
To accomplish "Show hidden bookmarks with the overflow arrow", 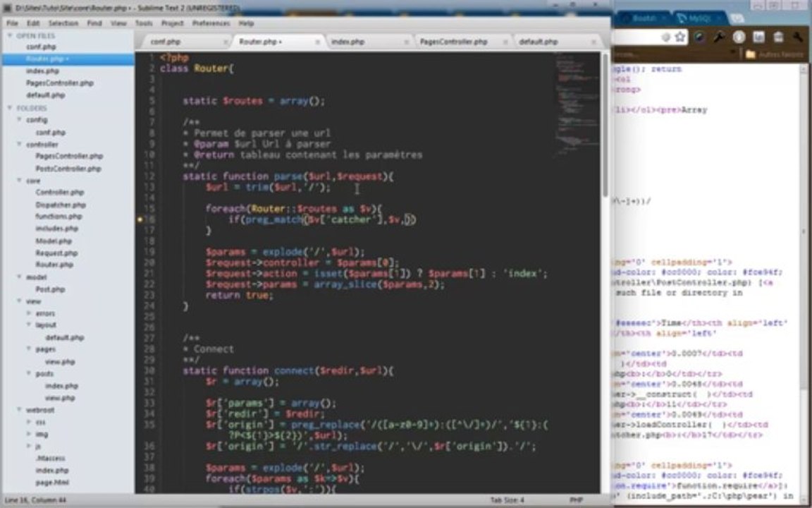I will (x=733, y=53).
